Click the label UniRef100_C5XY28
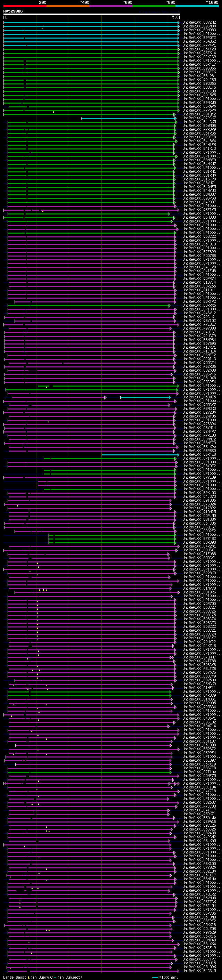 coord(199,49)
